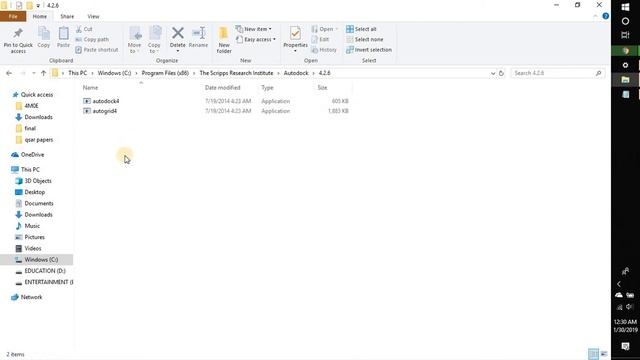Screen dimensions: 640x360
Task: Click the Search 4.2.6 field
Action: tap(557, 73)
